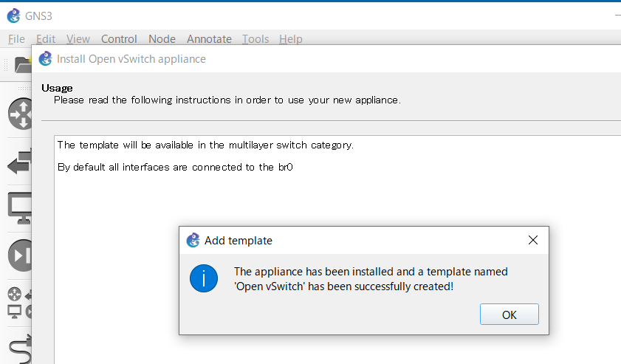Viewport: 621px width, 364px height.
Task: Open the Tools menu
Action: click(x=255, y=39)
